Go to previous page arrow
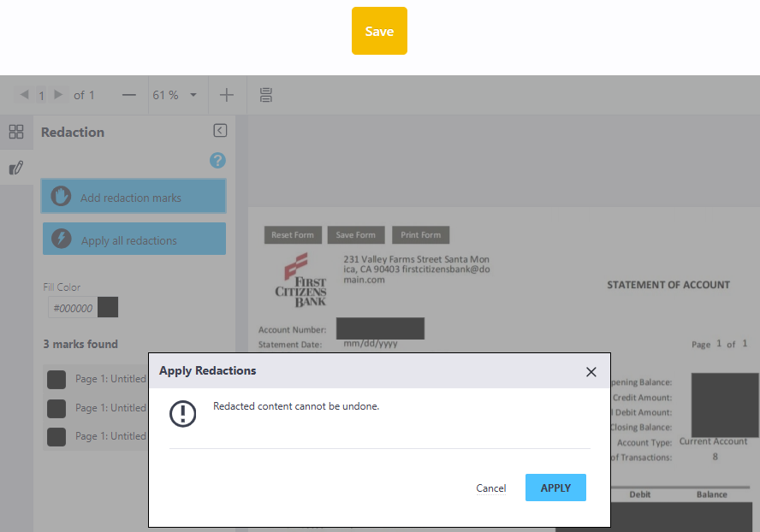This screenshot has height=532, width=760. [x=24, y=95]
